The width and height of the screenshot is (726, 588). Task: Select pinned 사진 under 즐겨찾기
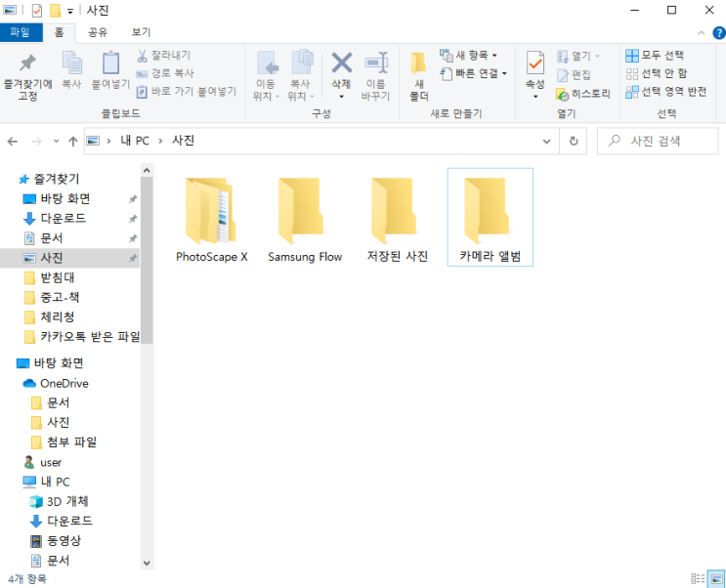(69, 258)
